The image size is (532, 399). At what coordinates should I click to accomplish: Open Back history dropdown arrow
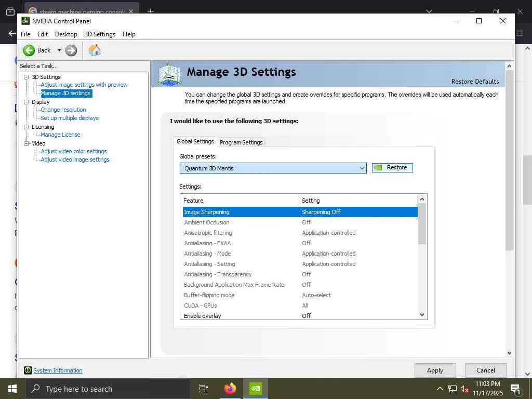59,50
